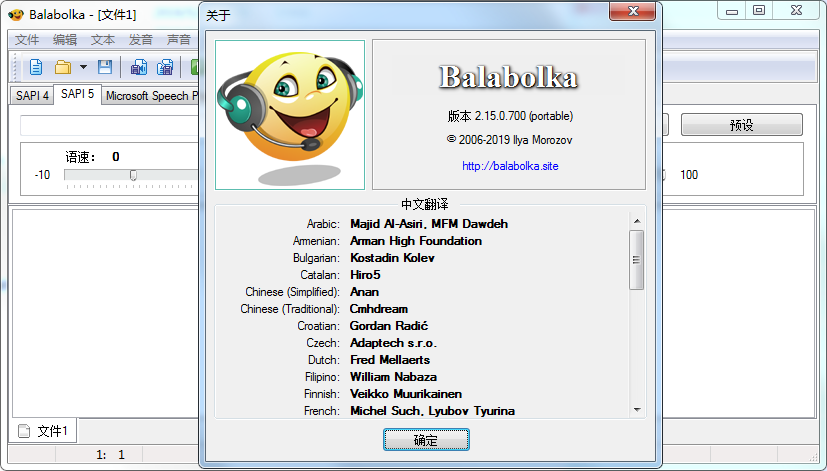Click the name Hiro5
This screenshot has height=471, width=827.
point(365,275)
